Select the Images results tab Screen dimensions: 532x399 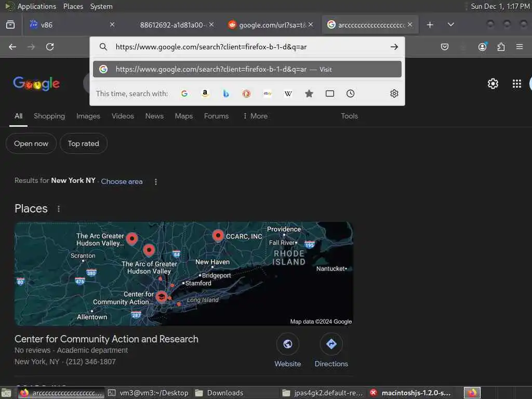[88, 116]
